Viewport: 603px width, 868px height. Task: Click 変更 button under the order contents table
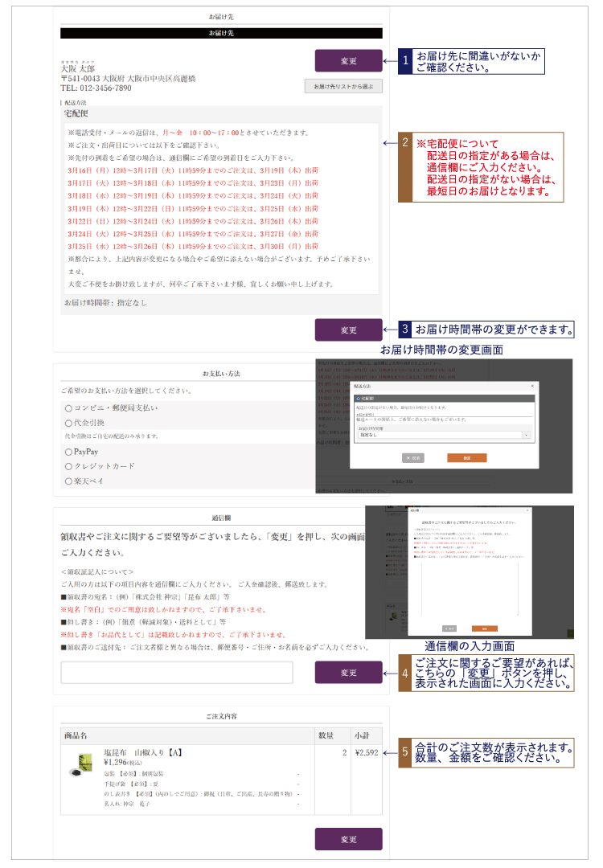[348, 839]
